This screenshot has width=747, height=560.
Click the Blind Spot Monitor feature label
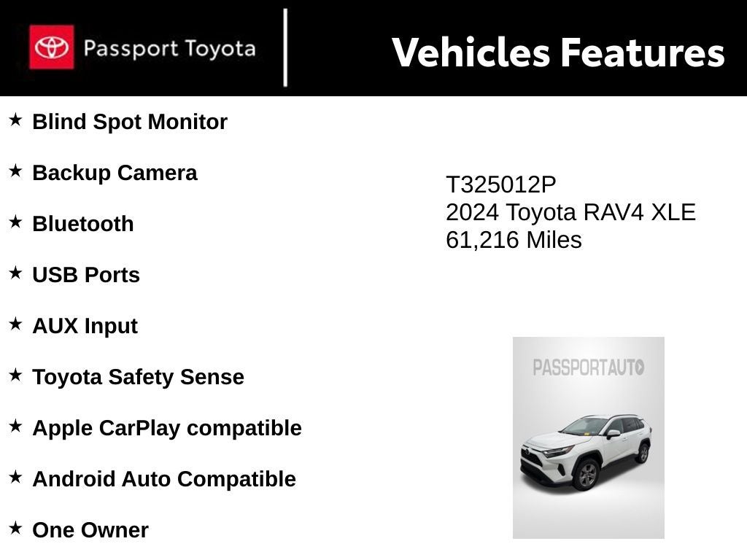coord(130,122)
